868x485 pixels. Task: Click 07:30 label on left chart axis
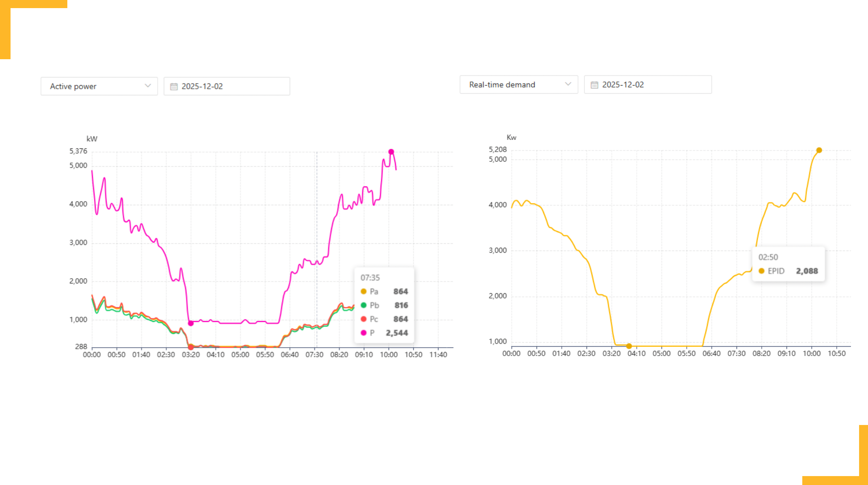pos(314,355)
